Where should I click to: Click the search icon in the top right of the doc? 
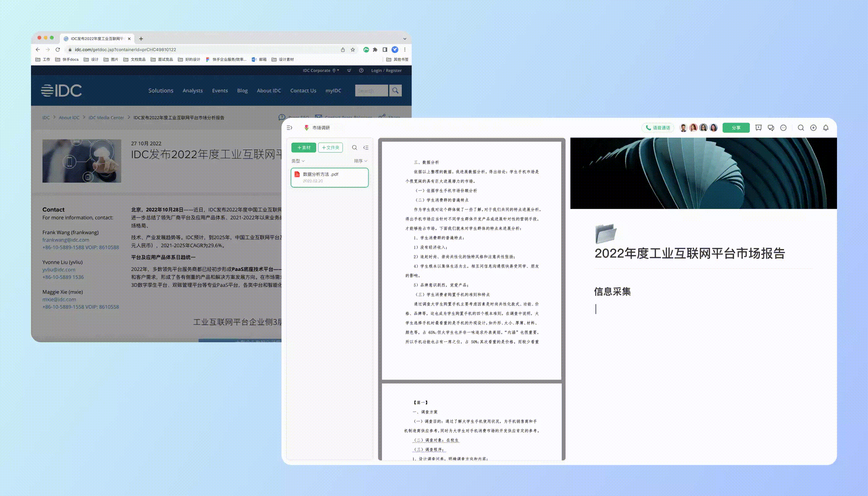801,128
